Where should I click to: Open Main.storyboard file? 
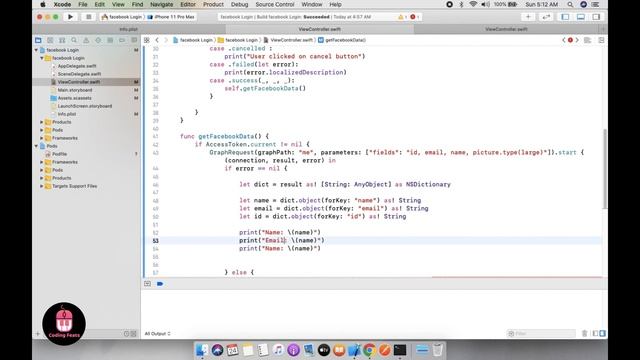coord(75,90)
